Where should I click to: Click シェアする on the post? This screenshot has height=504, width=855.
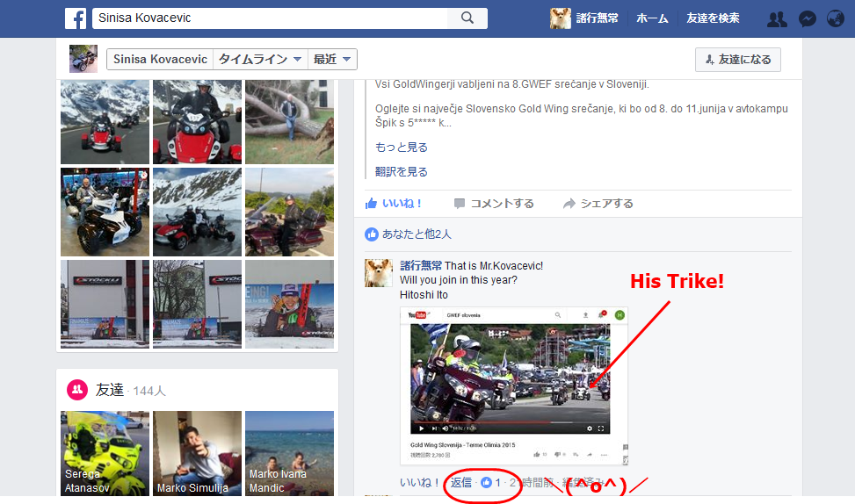(x=598, y=204)
